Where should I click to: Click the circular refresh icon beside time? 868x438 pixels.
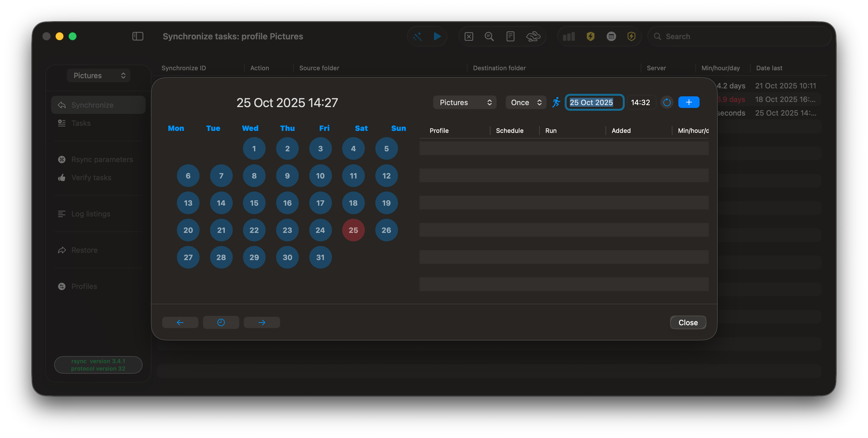667,102
